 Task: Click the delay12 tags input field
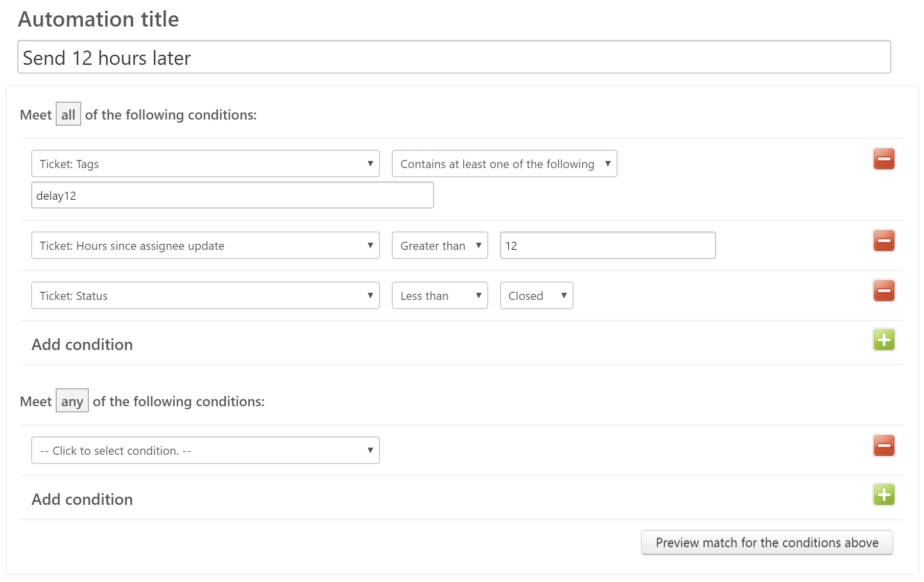pos(232,196)
